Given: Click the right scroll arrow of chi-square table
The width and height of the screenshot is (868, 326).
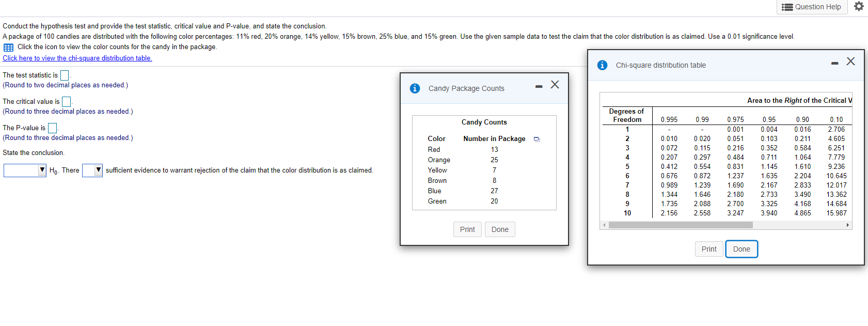Looking at the screenshot, I should pos(847,225).
